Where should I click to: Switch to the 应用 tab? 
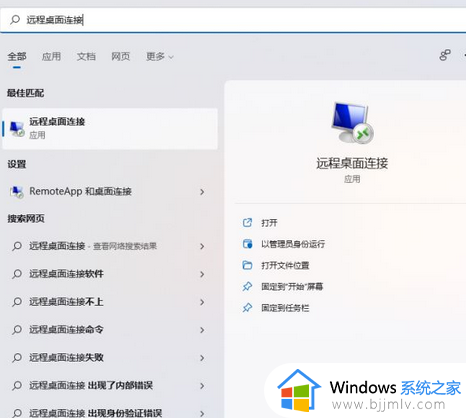tap(51, 56)
